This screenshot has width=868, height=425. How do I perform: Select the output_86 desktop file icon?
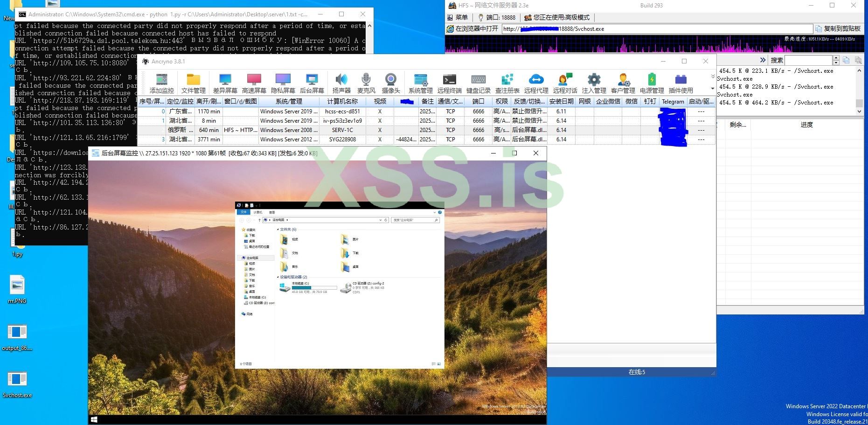pyautogui.click(x=17, y=337)
